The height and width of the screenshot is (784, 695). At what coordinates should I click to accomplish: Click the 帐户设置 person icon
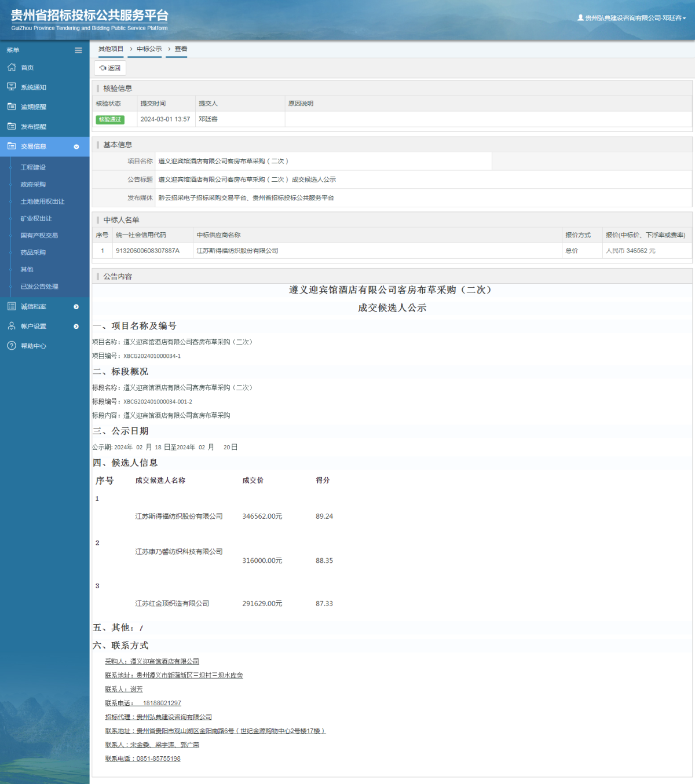click(x=12, y=326)
